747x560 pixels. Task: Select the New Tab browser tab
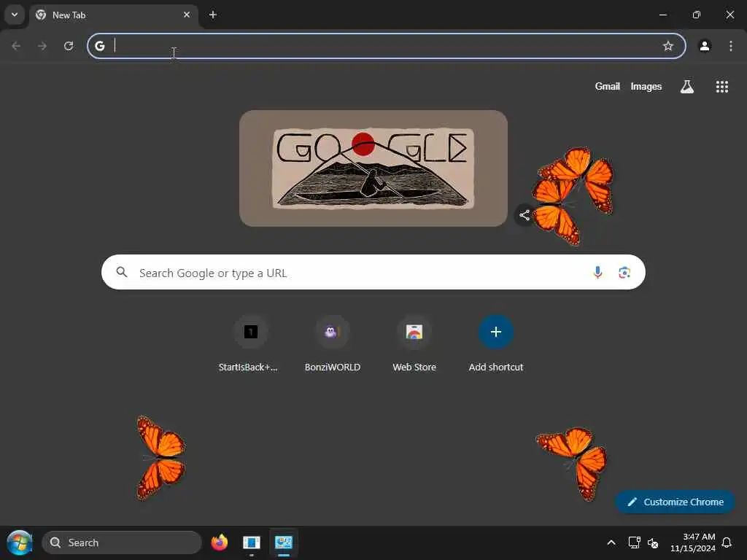tap(115, 15)
